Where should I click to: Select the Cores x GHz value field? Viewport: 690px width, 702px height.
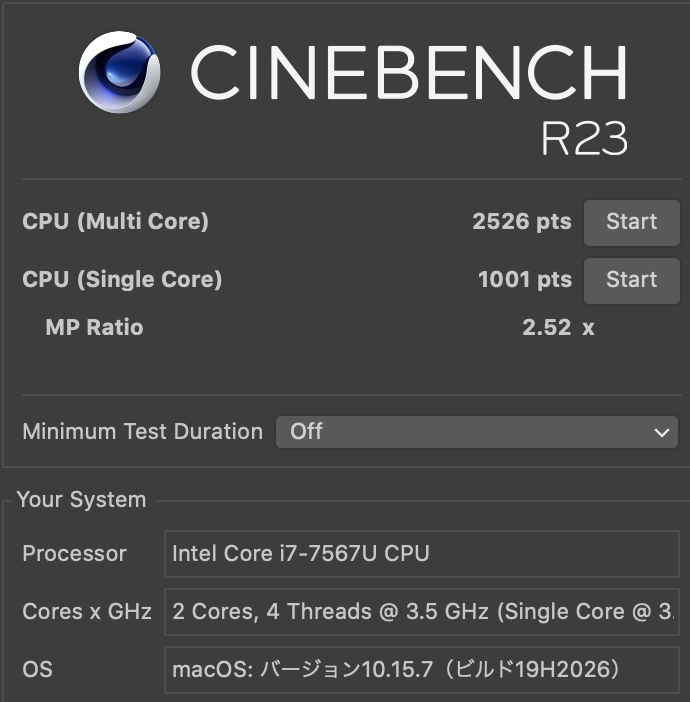pyautogui.click(x=421, y=611)
